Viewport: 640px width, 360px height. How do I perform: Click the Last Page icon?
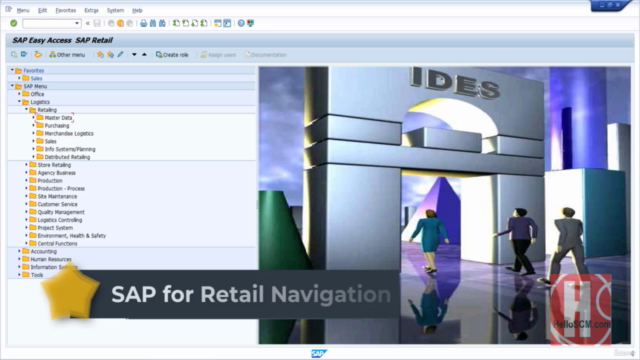pyautogui.click(x=204, y=23)
